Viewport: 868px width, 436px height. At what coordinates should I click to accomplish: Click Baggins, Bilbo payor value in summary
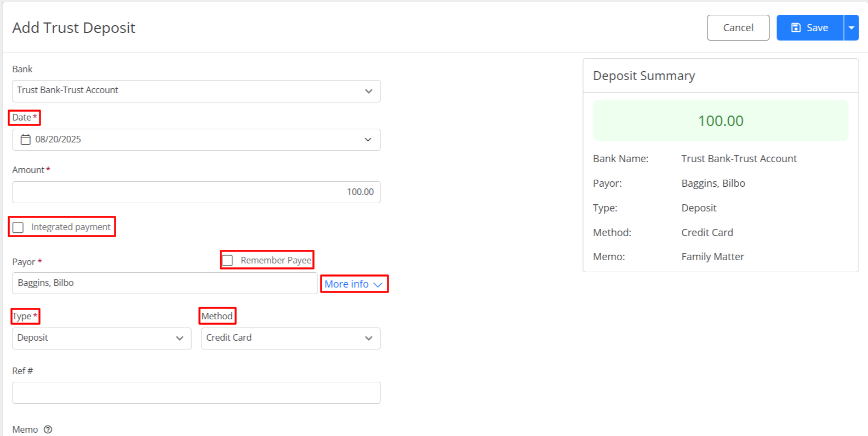pyautogui.click(x=713, y=183)
